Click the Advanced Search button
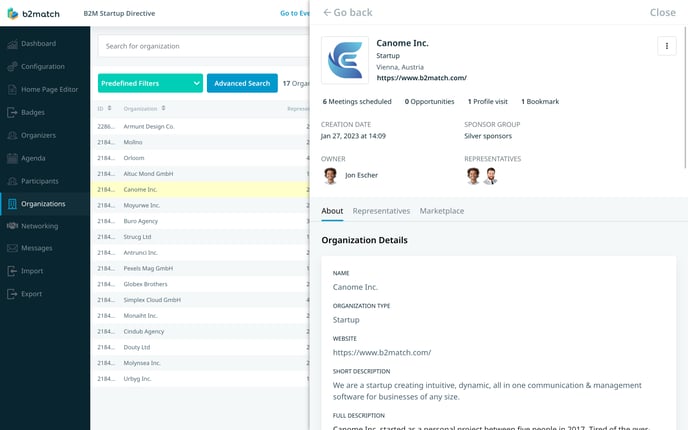688x430 pixels. tap(242, 83)
